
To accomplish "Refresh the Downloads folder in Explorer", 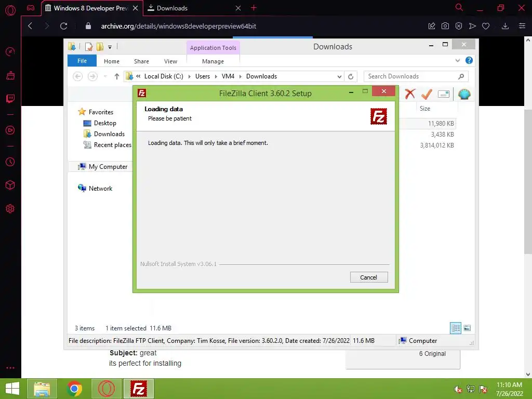I will click(351, 77).
